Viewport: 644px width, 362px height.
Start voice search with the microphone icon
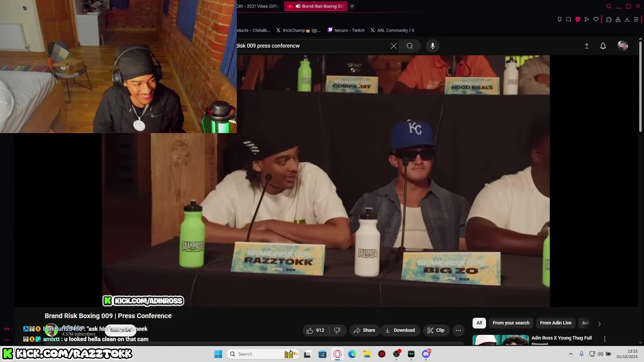[432, 46]
